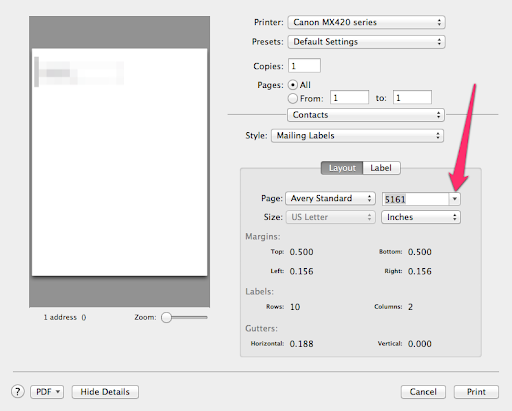Click the Copies input field
512x411 pixels.
[x=304, y=66]
